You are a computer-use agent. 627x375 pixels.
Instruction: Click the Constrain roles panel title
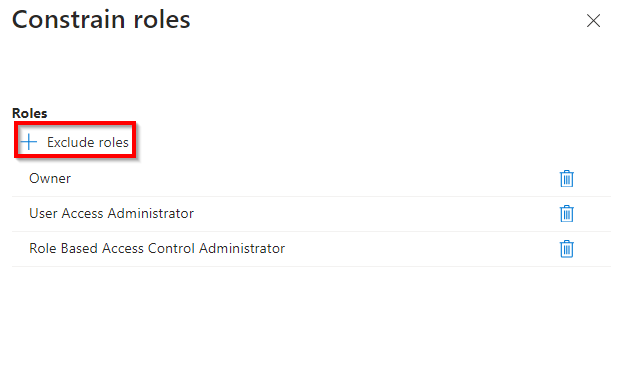tap(101, 20)
